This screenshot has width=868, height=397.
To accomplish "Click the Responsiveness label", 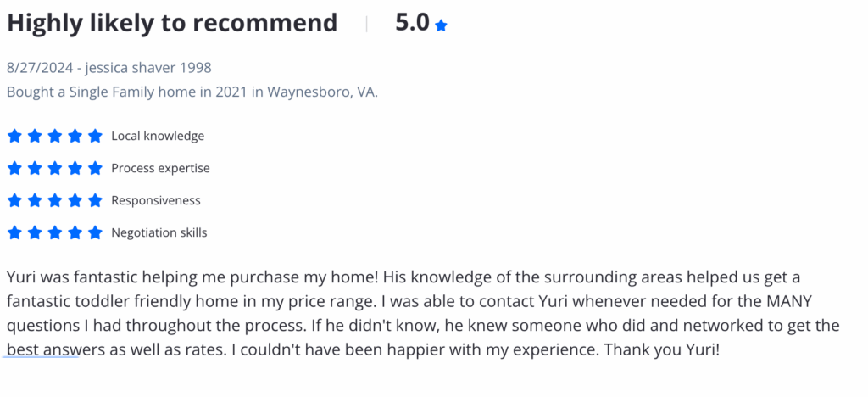I will point(156,200).
